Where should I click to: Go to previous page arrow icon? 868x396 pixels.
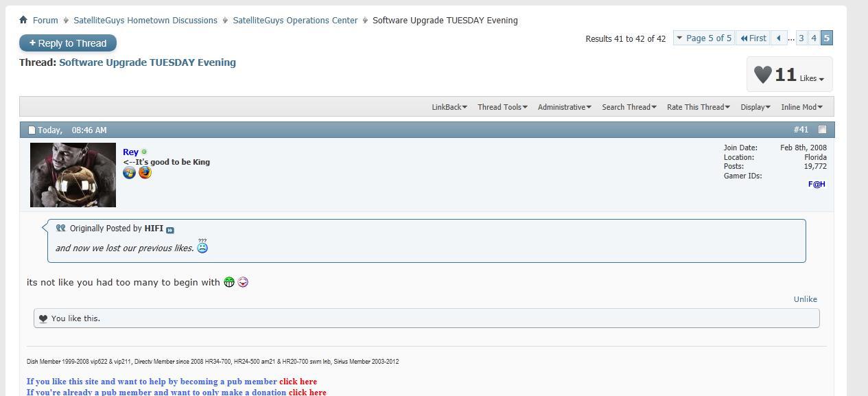[779, 38]
